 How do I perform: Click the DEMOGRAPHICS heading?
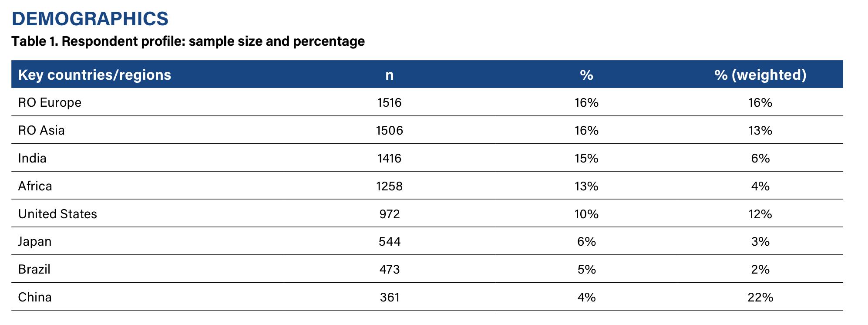coord(90,19)
